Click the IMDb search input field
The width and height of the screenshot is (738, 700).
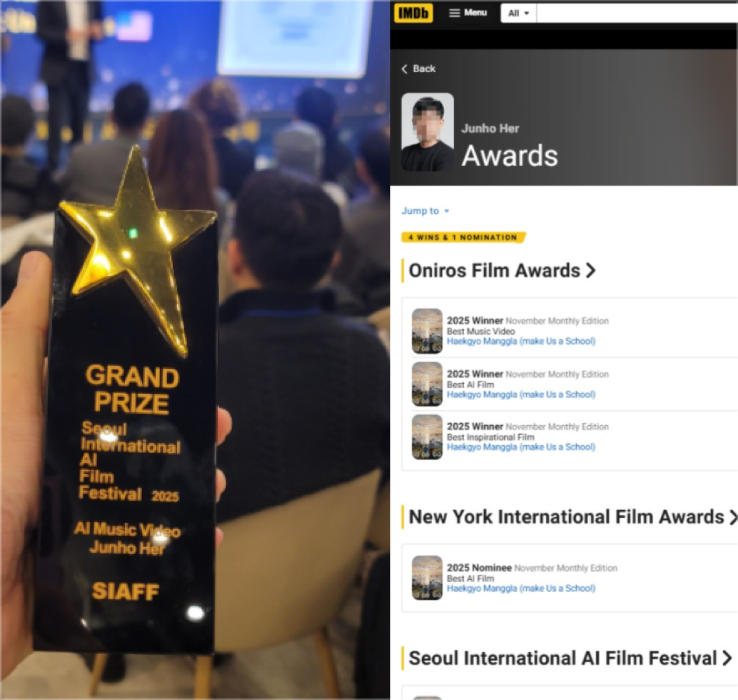[x=637, y=13]
